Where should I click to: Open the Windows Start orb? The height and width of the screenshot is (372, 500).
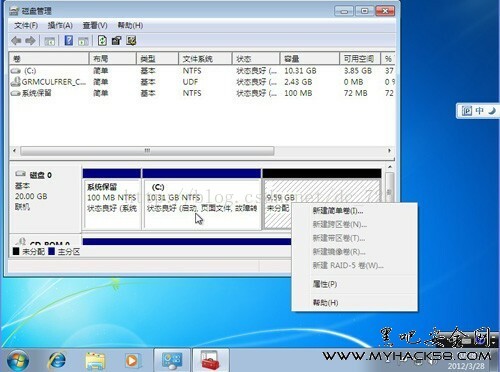click(x=17, y=360)
